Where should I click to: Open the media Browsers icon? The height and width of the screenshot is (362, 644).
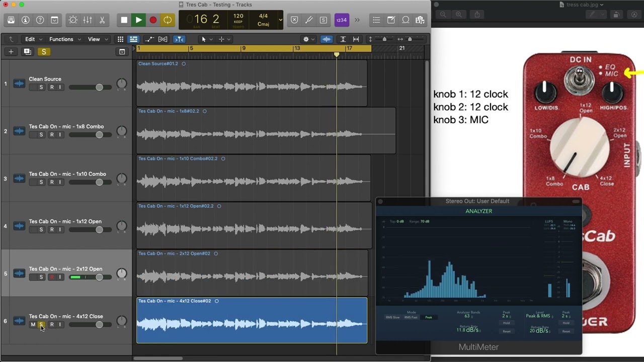420,20
